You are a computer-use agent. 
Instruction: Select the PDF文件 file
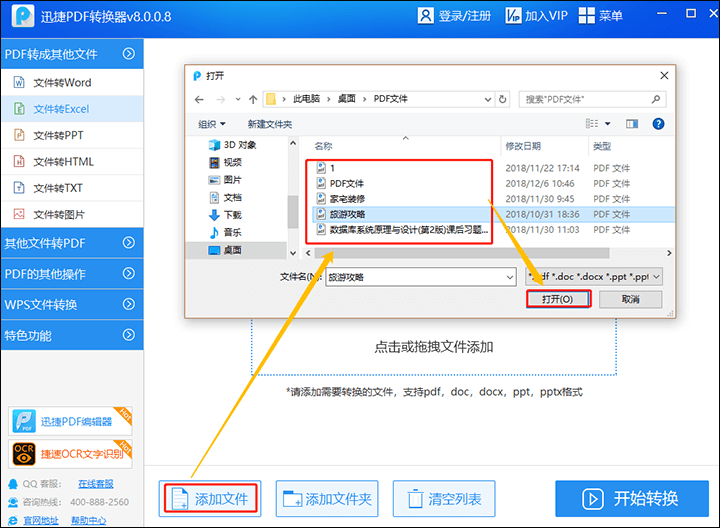[x=340, y=184]
